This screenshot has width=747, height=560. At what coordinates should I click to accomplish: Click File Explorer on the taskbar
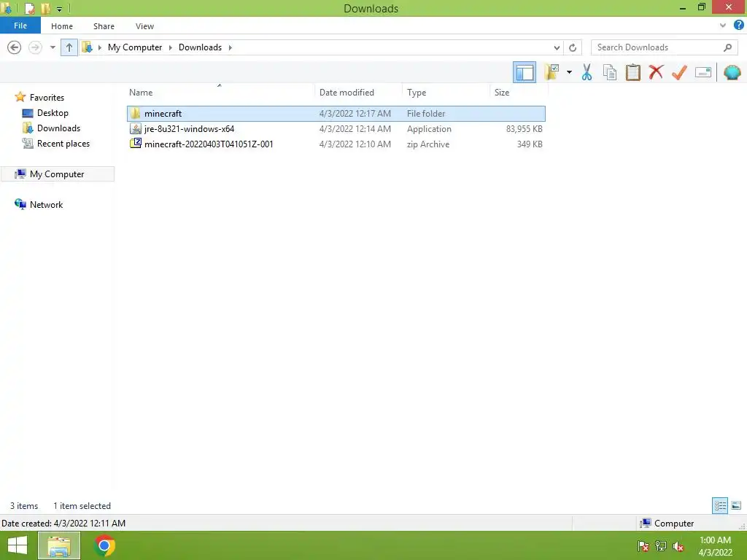59,545
